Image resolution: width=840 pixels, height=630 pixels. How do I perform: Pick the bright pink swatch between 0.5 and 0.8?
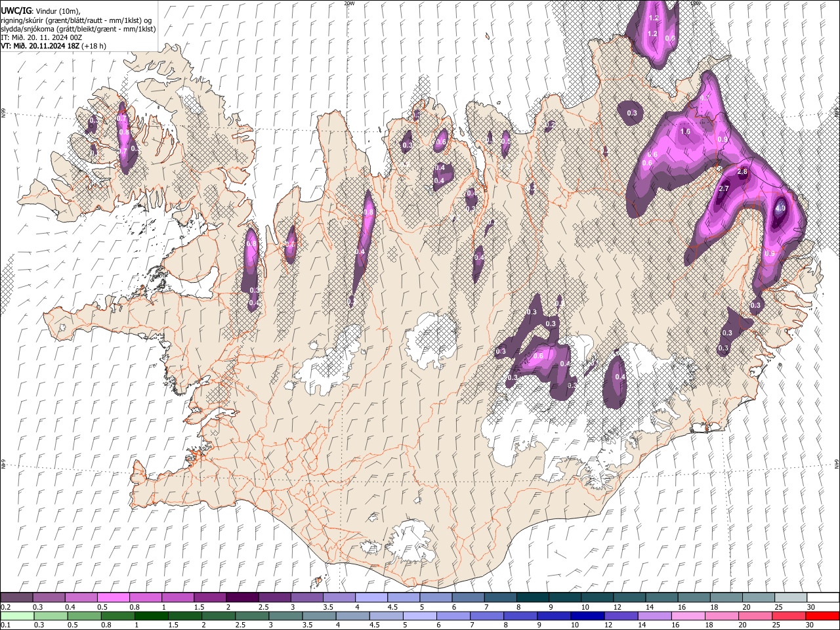click(113, 597)
